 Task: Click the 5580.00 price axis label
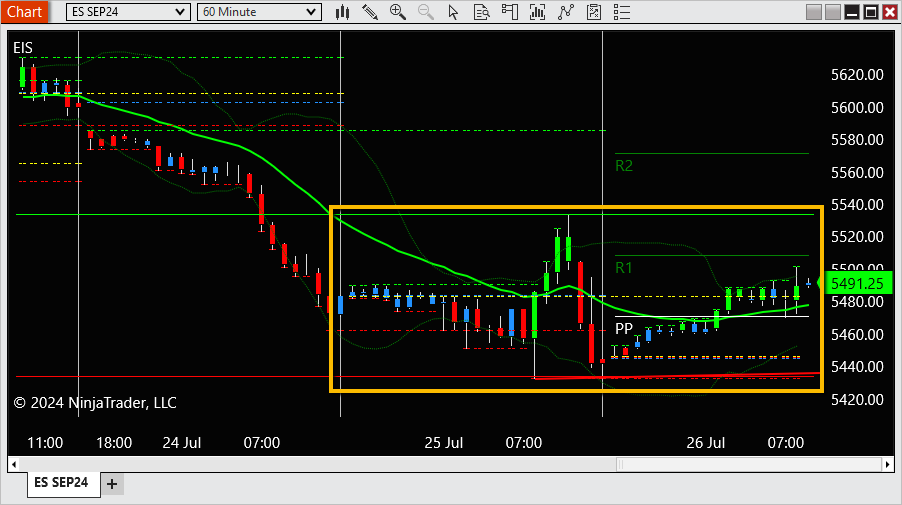857,140
